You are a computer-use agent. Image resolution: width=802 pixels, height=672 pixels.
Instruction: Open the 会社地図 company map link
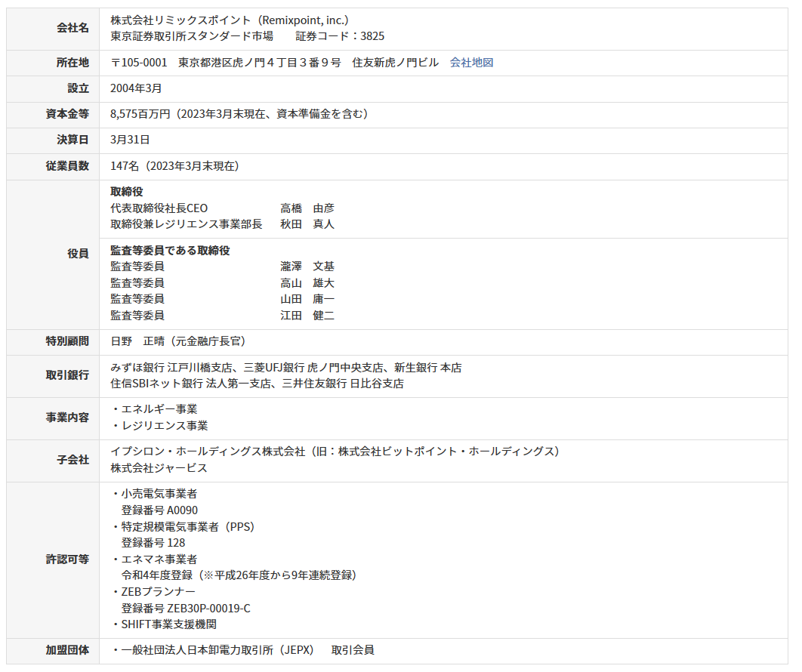471,63
